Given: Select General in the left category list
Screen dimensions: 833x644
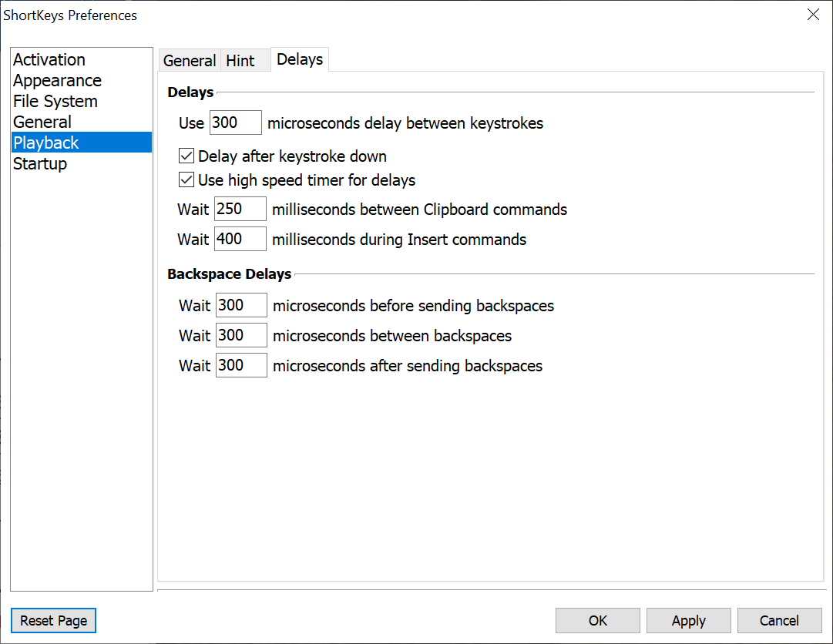Looking at the screenshot, I should pos(42,122).
